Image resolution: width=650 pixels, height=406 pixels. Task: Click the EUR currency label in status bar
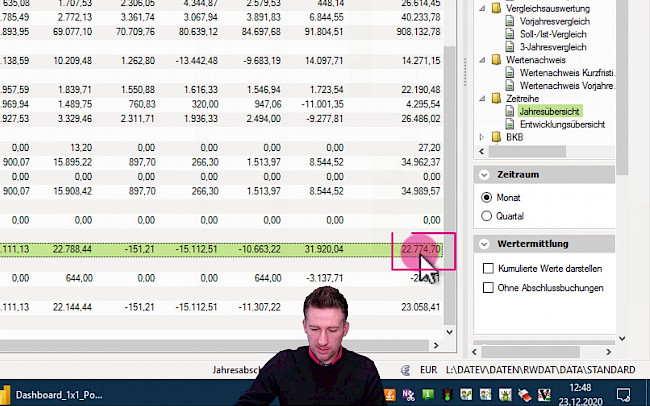(x=429, y=370)
